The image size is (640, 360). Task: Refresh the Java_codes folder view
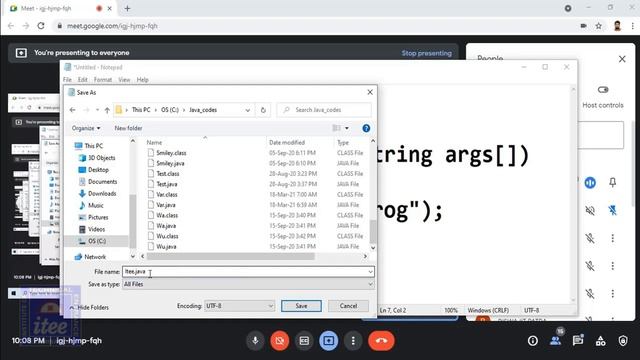click(263, 110)
